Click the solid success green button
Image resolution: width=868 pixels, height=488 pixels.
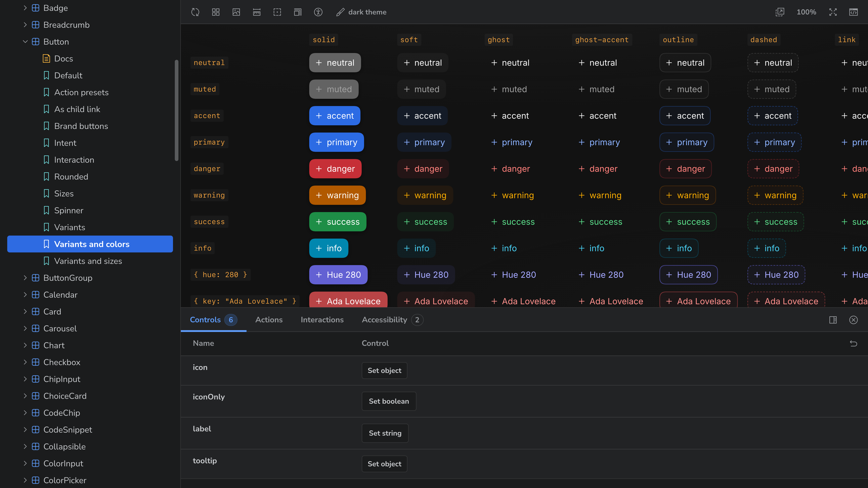pyautogui.click(x=338, y=222)
